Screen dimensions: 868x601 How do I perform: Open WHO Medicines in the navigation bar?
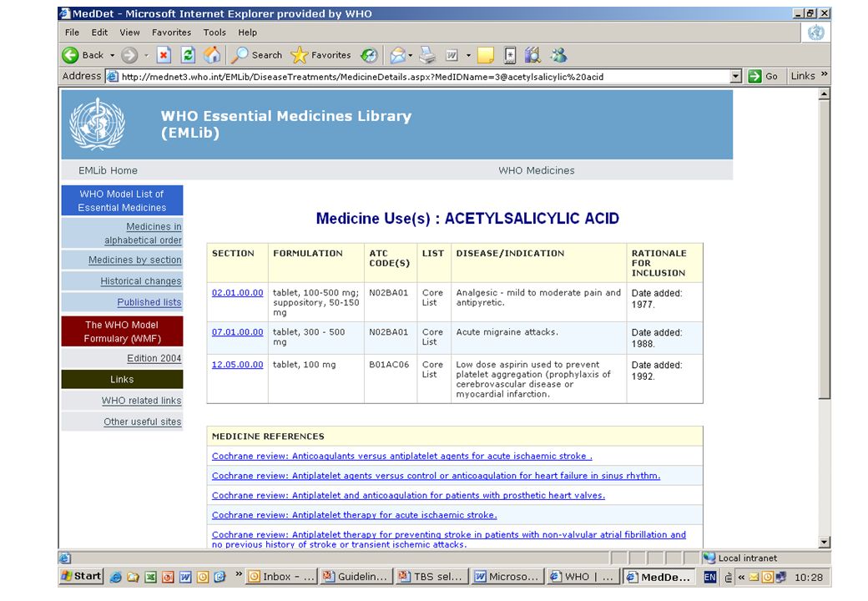click(x=537, y=170)
